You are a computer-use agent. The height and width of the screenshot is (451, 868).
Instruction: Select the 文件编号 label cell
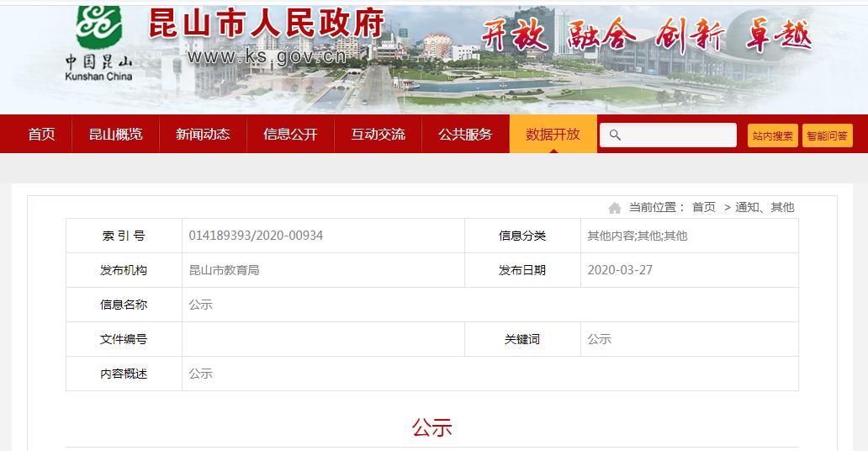pos(124,339)
